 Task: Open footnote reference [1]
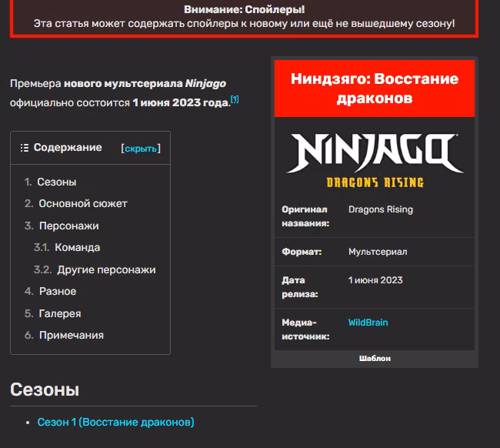[x=235, y=99]
